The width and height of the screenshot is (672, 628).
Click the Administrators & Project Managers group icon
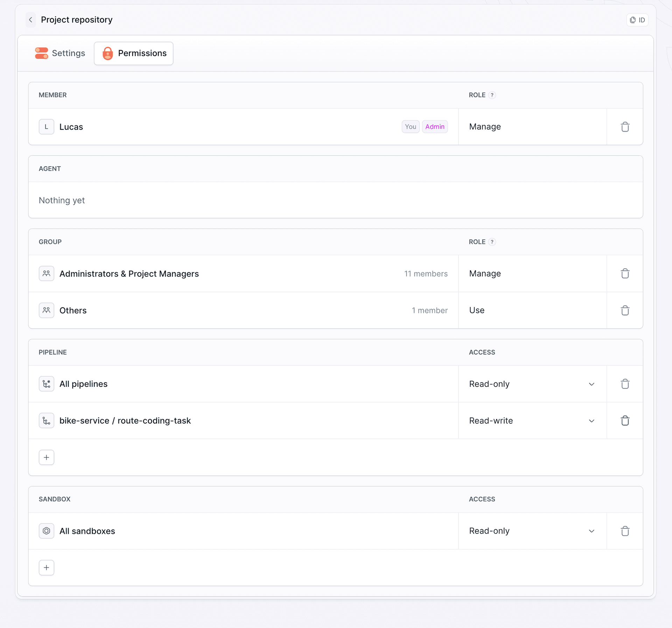(47, 273)
